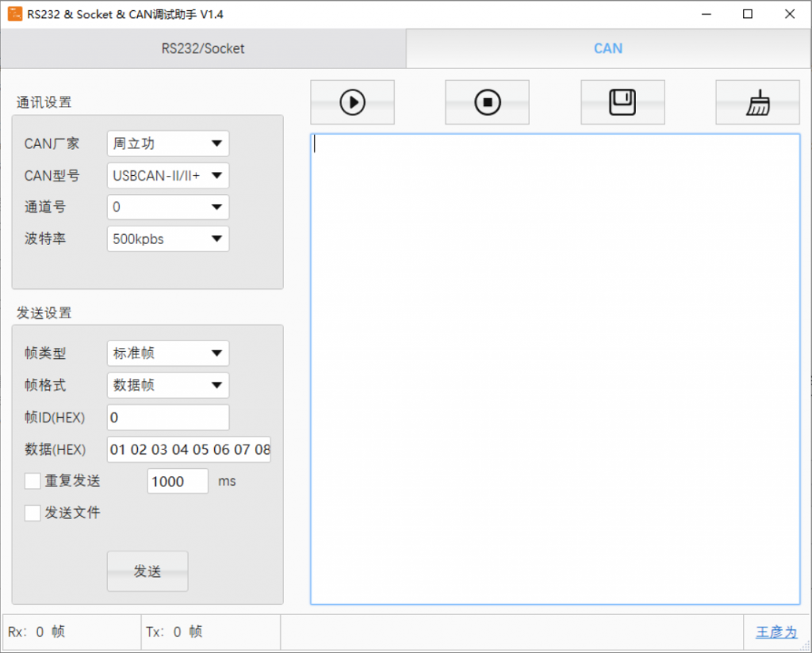Open the 王彦为 author link
812x653 pixels.
click(x=776, y=632)
